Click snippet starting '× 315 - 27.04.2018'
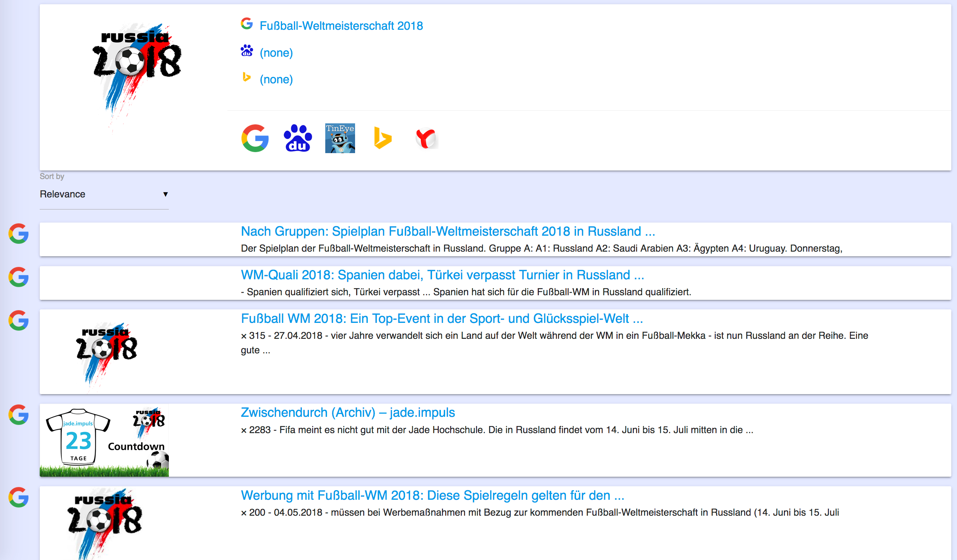957x560 pixels. (554, 343)
